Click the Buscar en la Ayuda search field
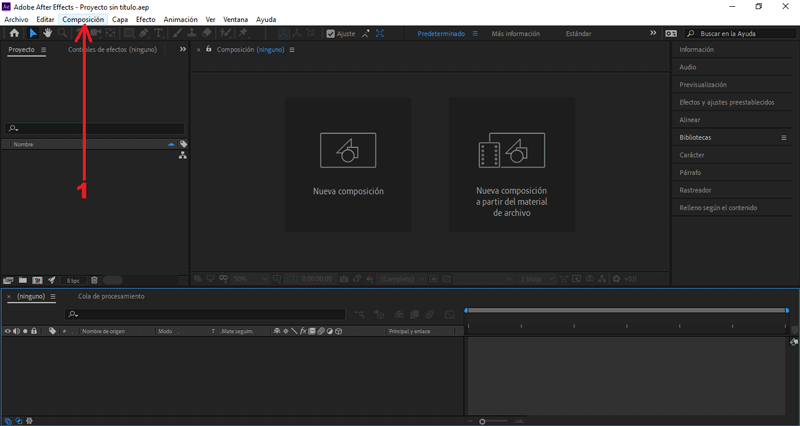 [x=741, y=34]
